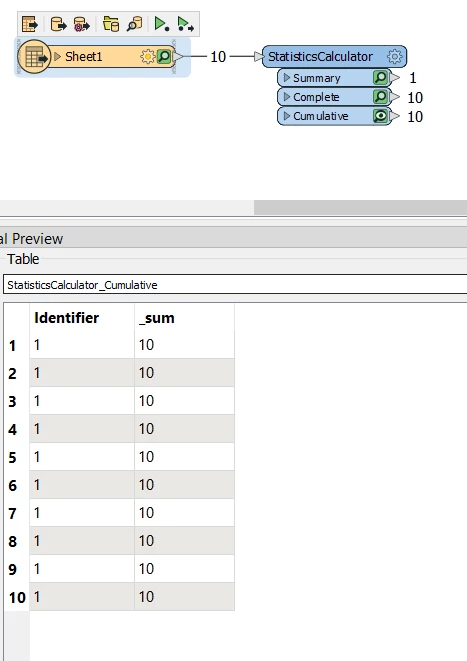Inspect cached features on Sheet1 magnifier
Viewport: 467px width, 661px height.
click(x=164, y=56)
